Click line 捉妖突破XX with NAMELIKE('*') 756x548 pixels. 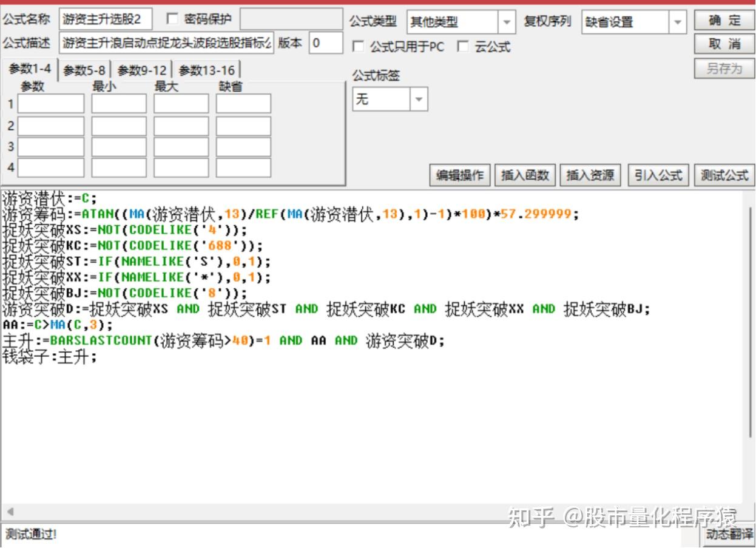tap(137, 277)
